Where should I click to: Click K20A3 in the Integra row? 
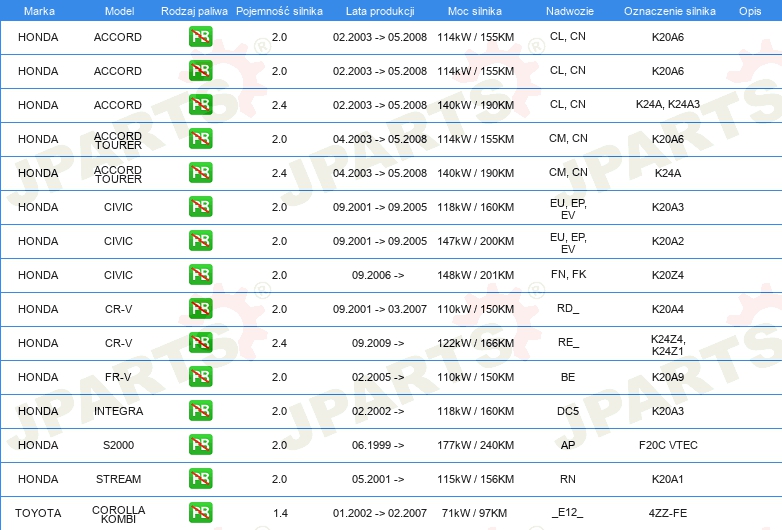coord(668,411)
